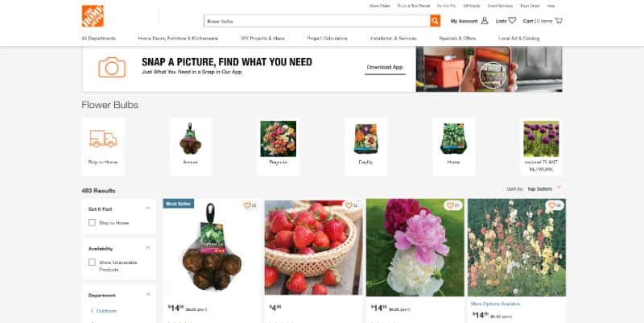644x323 pixels.
Task: Click the Outdoors department link
Action: [106, 311]
